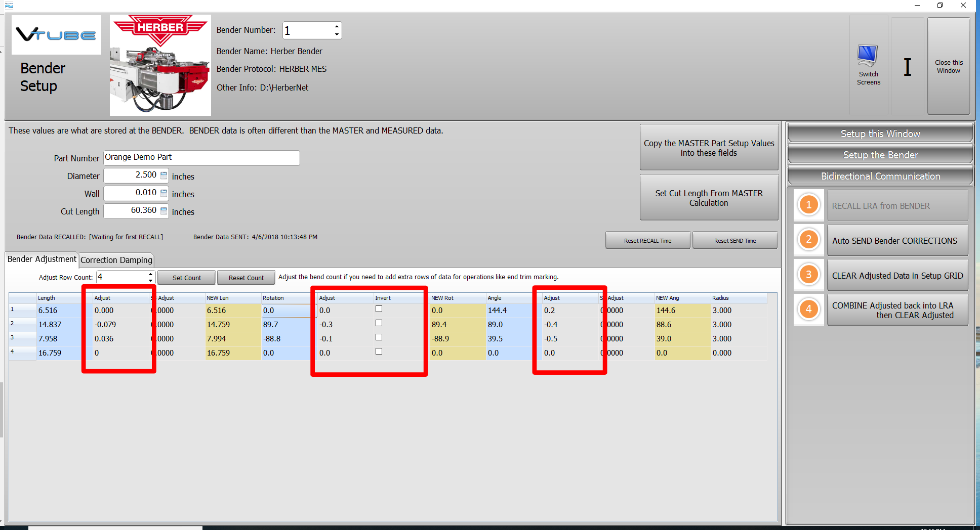Open calculator icon in Diameter field
The height and width of the screenshot is (530, 980).
pyautogui.click(x=164, y=175)
